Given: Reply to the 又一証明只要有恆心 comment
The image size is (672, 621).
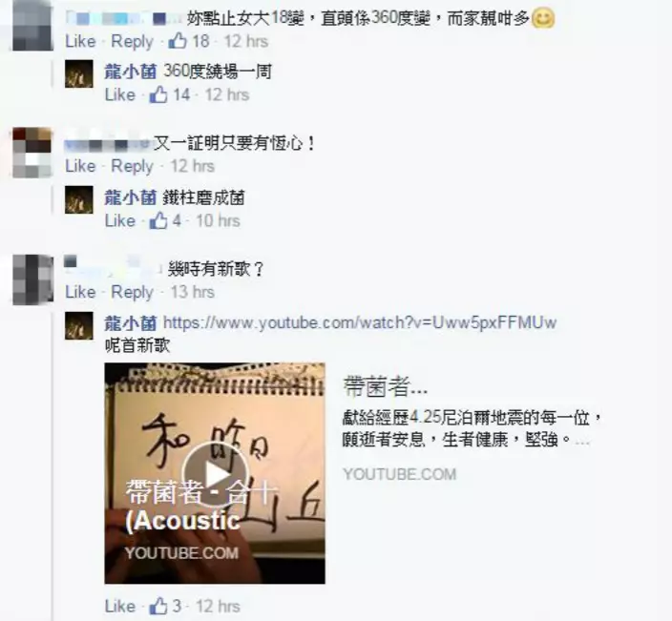Looking at the screenshot, I should [x=132, y=166].
